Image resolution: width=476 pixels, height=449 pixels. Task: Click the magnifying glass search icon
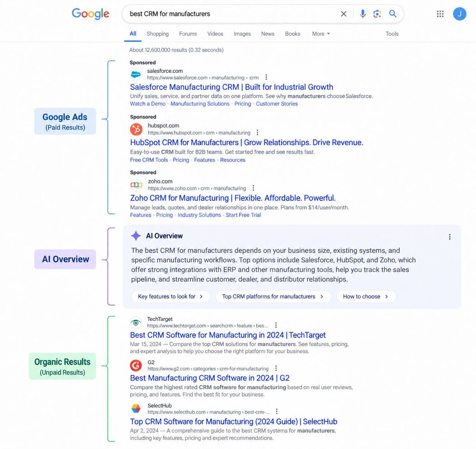tap(393, 14)
